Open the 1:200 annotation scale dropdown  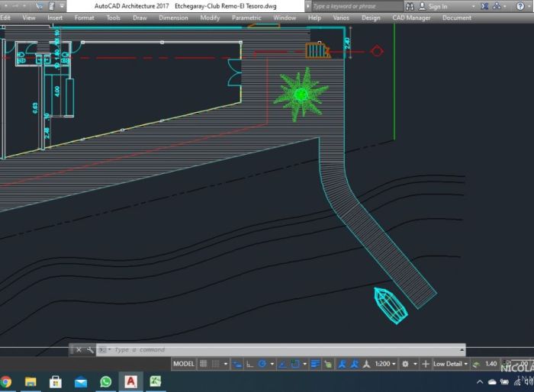[x=385, y=364]
